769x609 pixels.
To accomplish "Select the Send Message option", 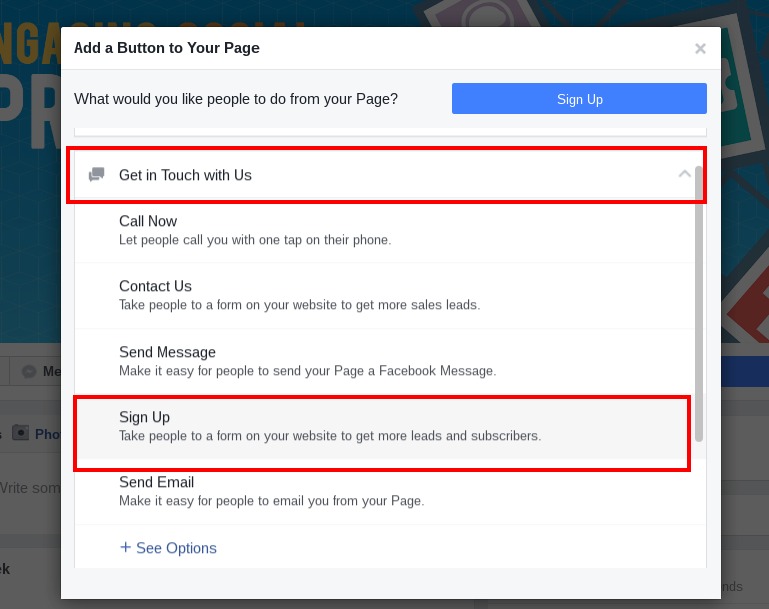I will [390, 361].
